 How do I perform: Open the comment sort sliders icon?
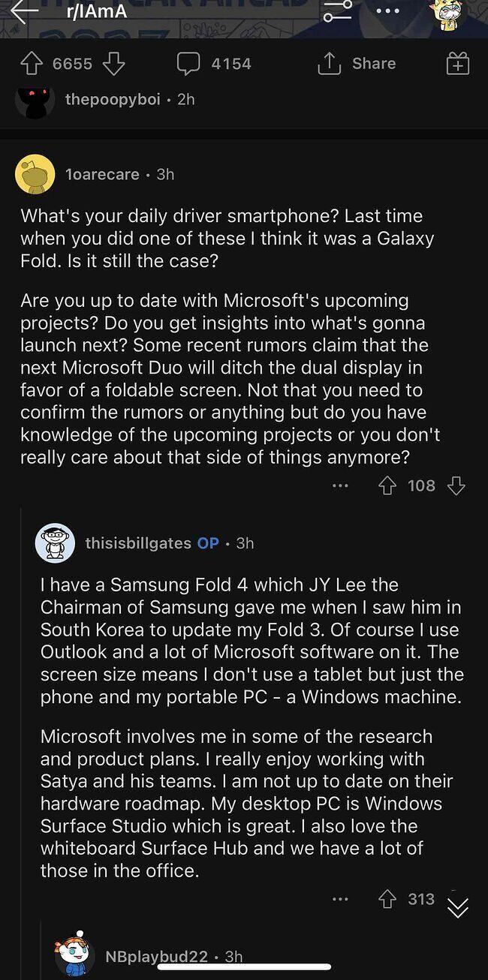pos(337,12)
